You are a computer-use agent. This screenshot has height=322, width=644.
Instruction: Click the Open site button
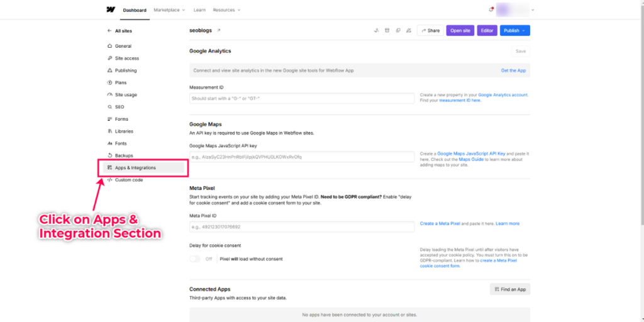click(460, 30)
